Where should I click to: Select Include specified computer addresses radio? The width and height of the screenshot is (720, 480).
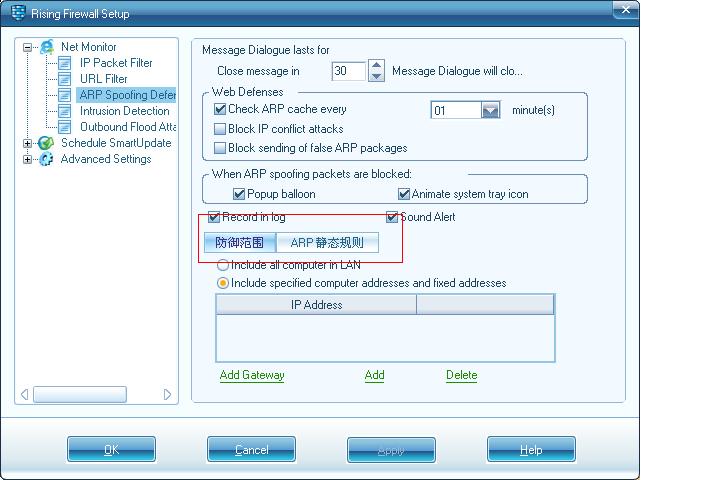[223, 283]
